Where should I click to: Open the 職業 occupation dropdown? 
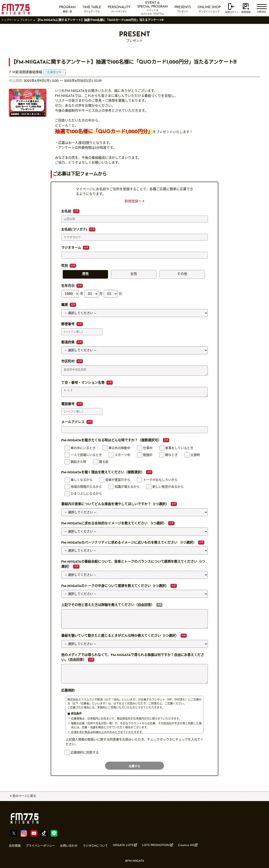[134, 313]
